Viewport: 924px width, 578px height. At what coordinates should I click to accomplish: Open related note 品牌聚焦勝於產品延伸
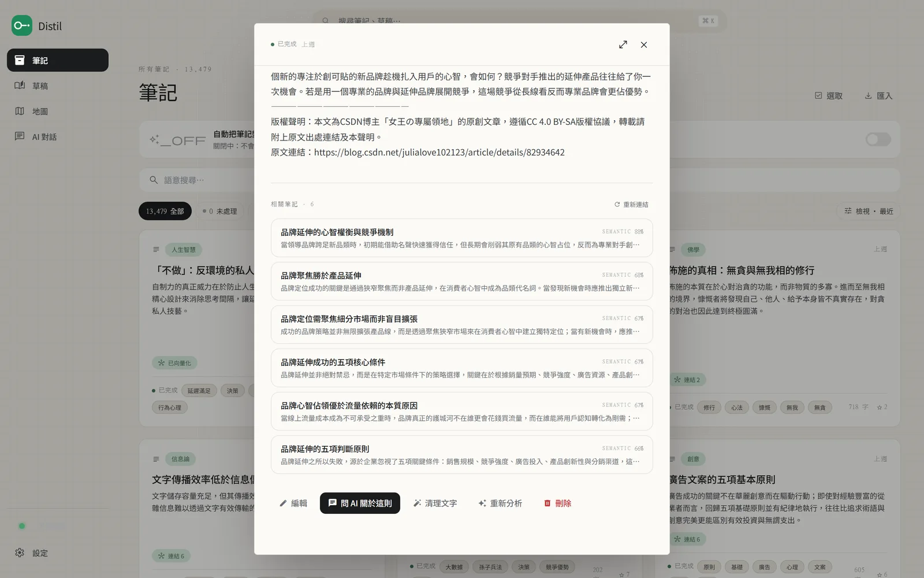point(462,281)
